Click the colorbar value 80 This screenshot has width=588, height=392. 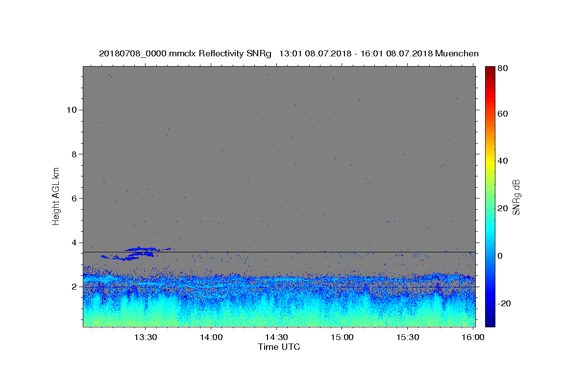tap(503, 69)
